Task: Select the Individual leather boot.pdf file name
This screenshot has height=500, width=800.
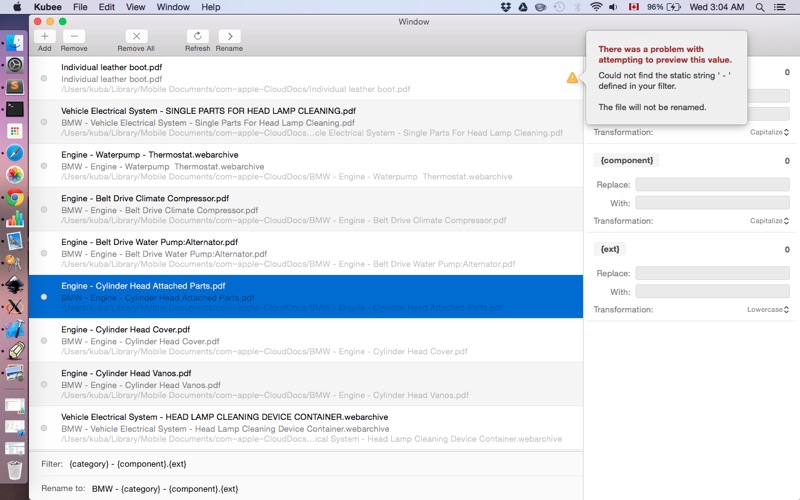Action: pyautogui.click(x=112, y=67)
